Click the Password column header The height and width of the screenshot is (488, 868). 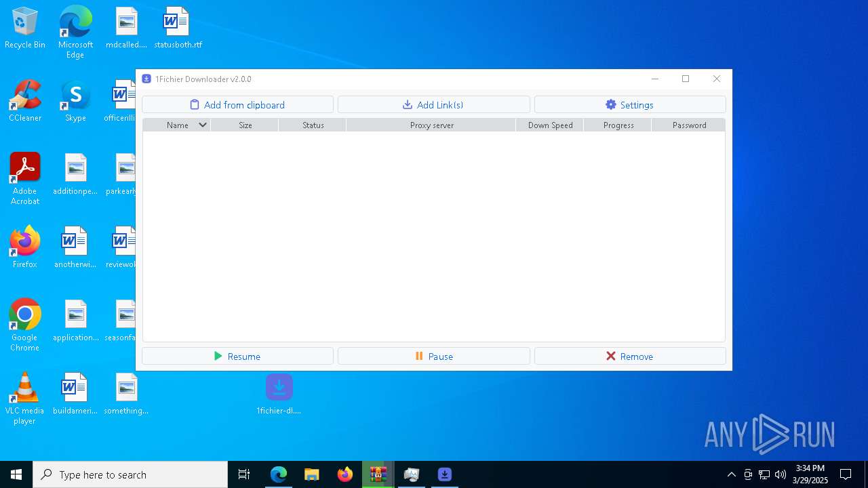(689, 125)
